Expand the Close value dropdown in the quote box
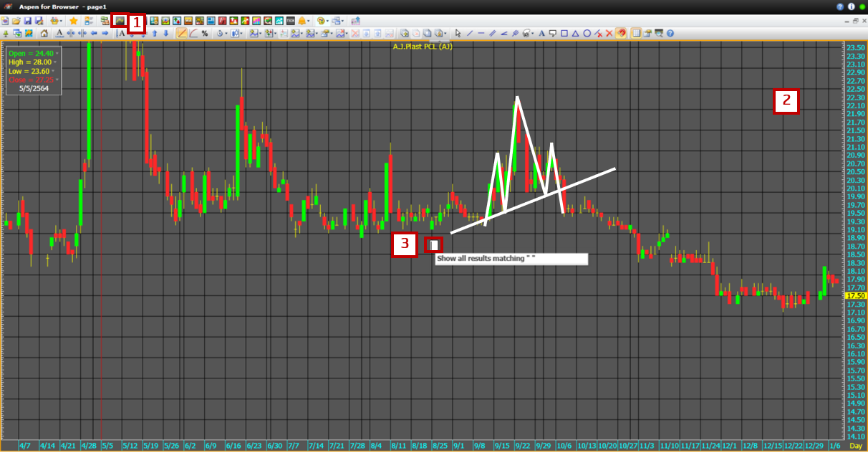Viewport: 868px width, 453px height. click(x=57, y=80)
